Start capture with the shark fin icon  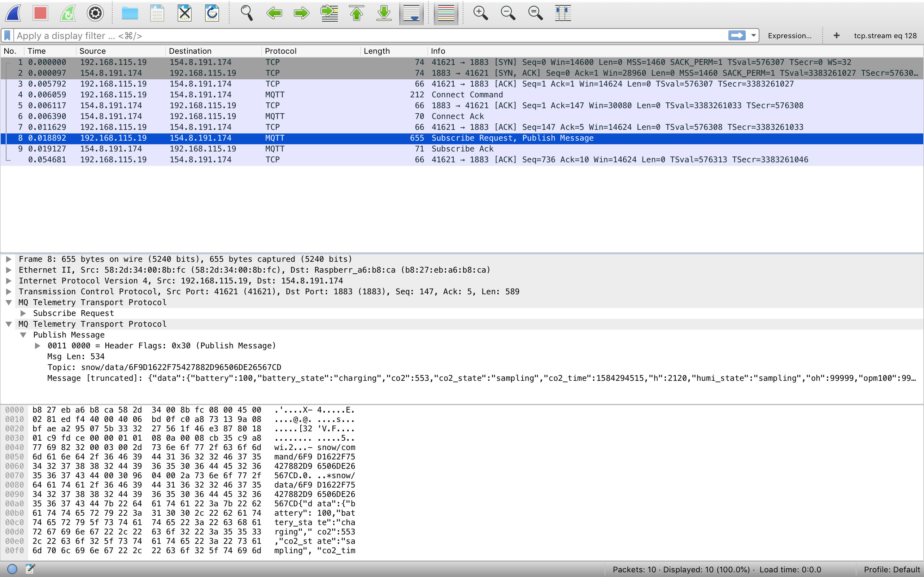13,13
